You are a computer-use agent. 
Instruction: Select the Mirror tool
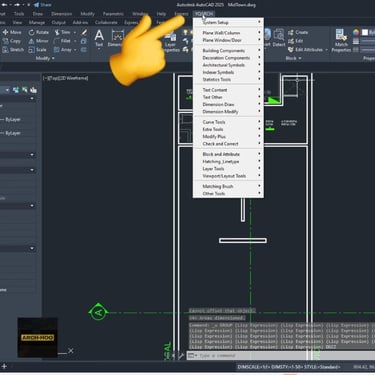click(38, 41)
